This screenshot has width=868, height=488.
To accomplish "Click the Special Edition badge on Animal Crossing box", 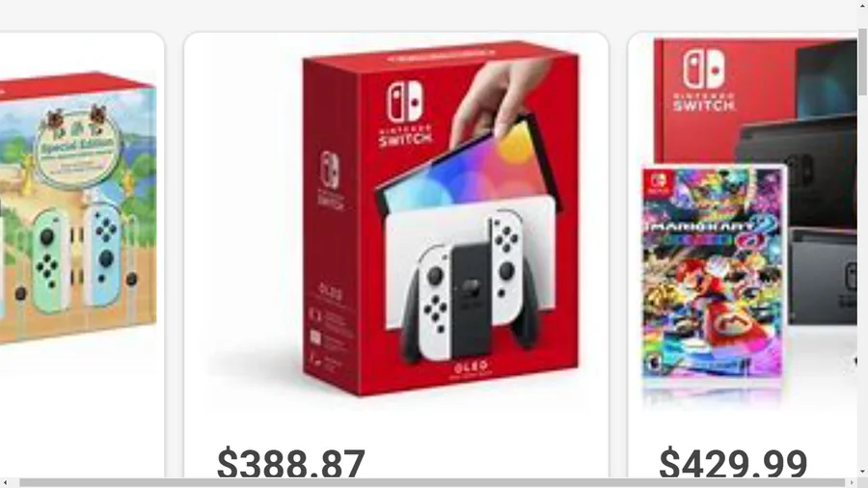I will click(x=77, y=149).
